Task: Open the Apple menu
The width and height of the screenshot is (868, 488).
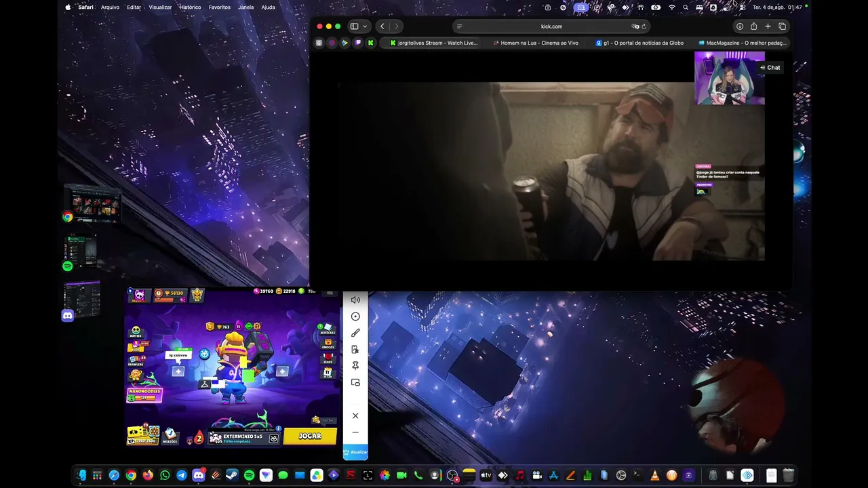Action: pos(68,7)
